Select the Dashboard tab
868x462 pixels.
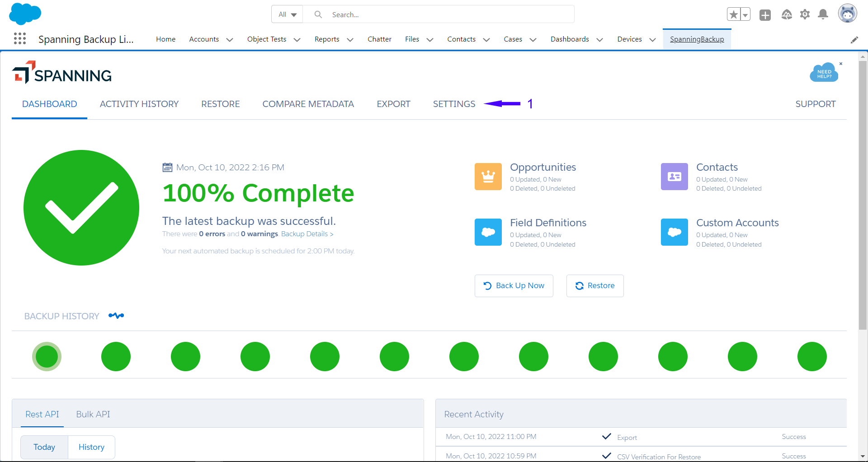(x=50, y=104)
